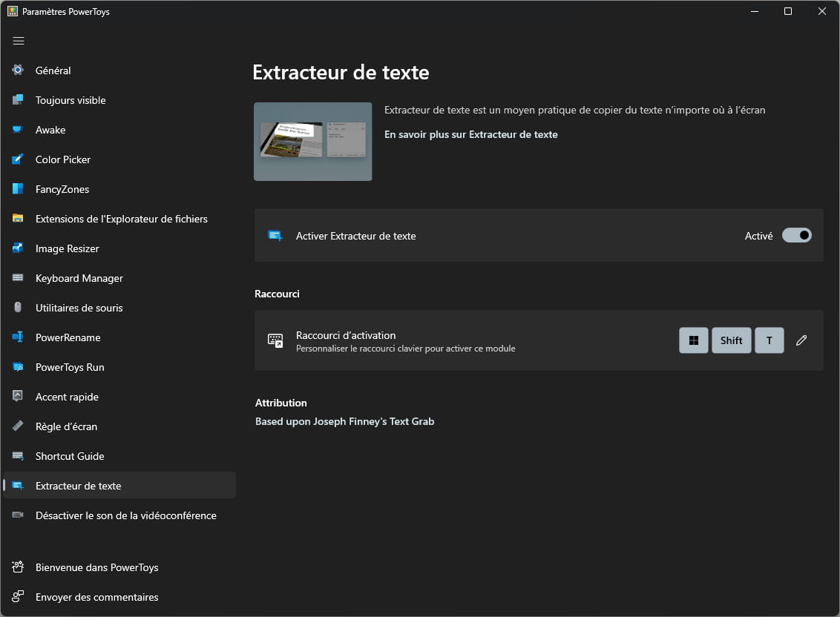This screenshot has width=840, height=617.
Task: Click the Awake cup icon
Action: (18, 130)
